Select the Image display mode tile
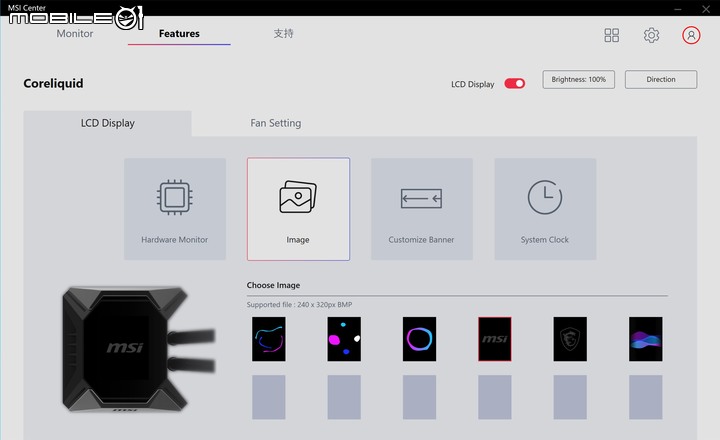Image resolution: width=720 pixels, height=440 pixels. (298, 209)
